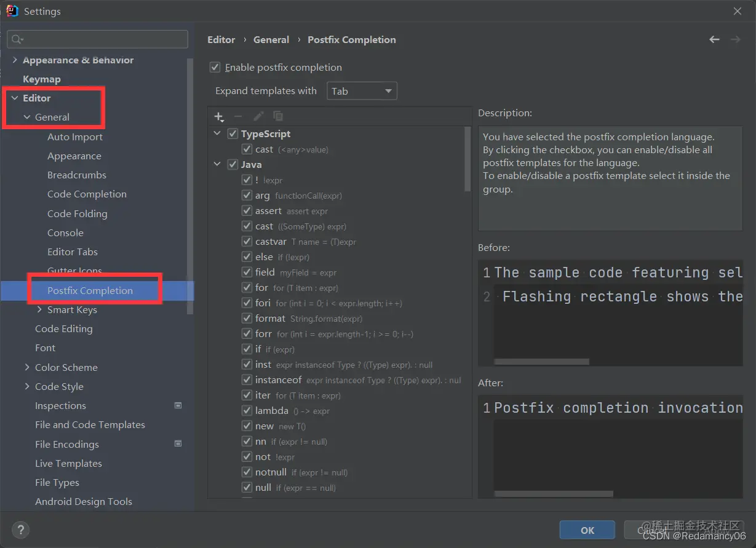Click the add template plus icon
The width and height of the screenshot is (756, 548).
pyautogui.click(x=219, y=116)
